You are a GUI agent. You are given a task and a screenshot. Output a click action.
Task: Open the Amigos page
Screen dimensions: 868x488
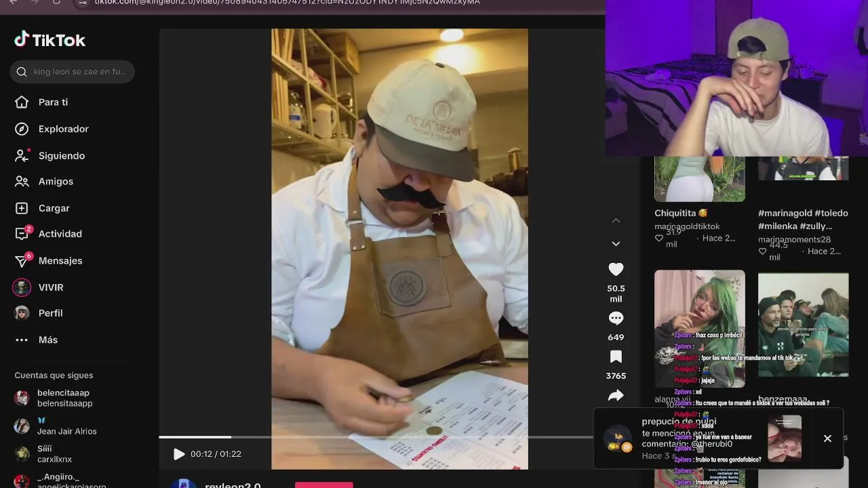click(x=56, y=182)
